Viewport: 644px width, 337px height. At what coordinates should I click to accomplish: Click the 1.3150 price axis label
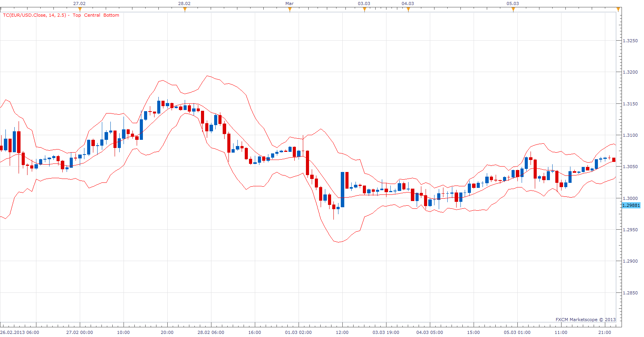click(x=630, y=104)
